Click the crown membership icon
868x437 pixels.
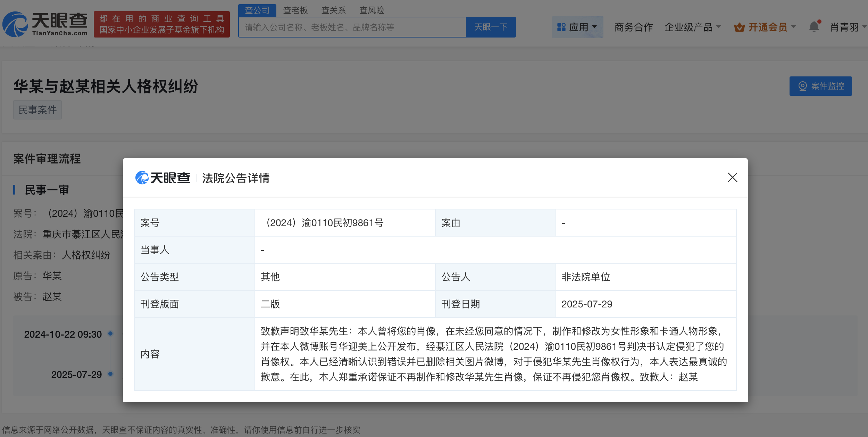[739, 27]
